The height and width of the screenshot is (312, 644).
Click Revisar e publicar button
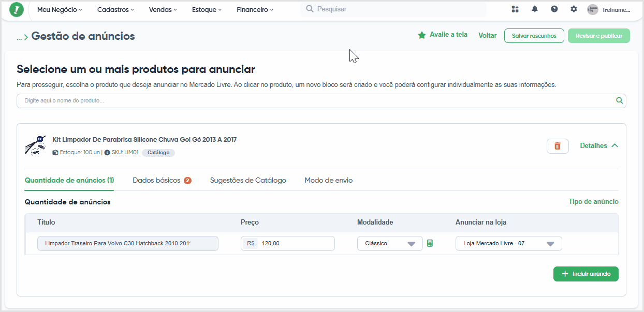tap(599, 36)
